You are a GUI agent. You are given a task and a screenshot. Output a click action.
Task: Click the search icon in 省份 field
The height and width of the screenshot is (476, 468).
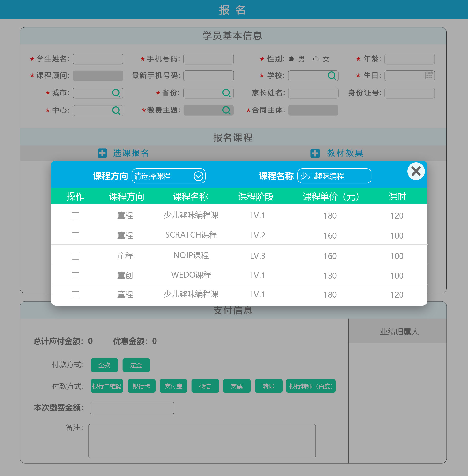point(226,93)
